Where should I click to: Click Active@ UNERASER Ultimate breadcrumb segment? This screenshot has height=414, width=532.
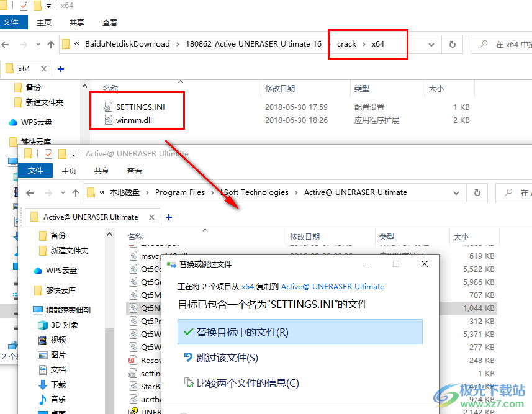point(355,192)
